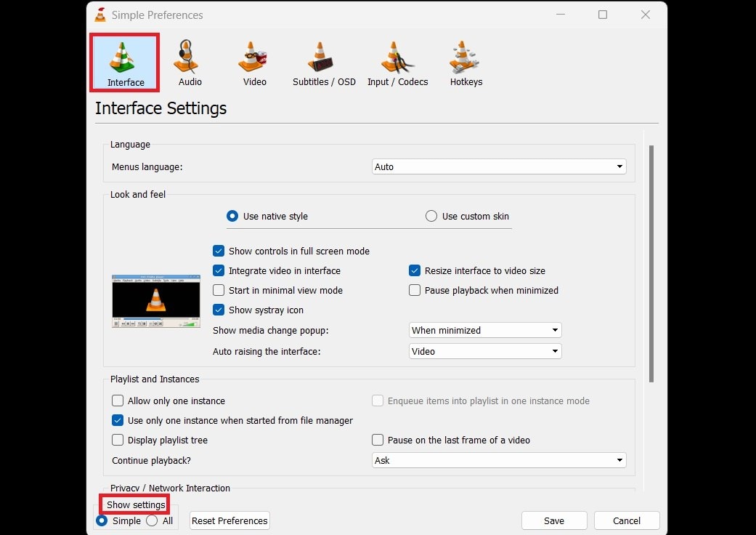Screen dimensions: 756x535
Task: Click the Look and feel group title
Action: tap(138, 194)
